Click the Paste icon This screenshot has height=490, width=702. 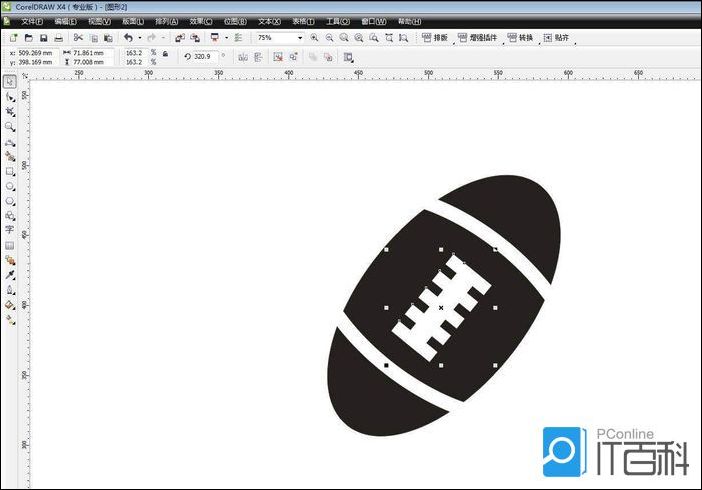tap(108, 38)
